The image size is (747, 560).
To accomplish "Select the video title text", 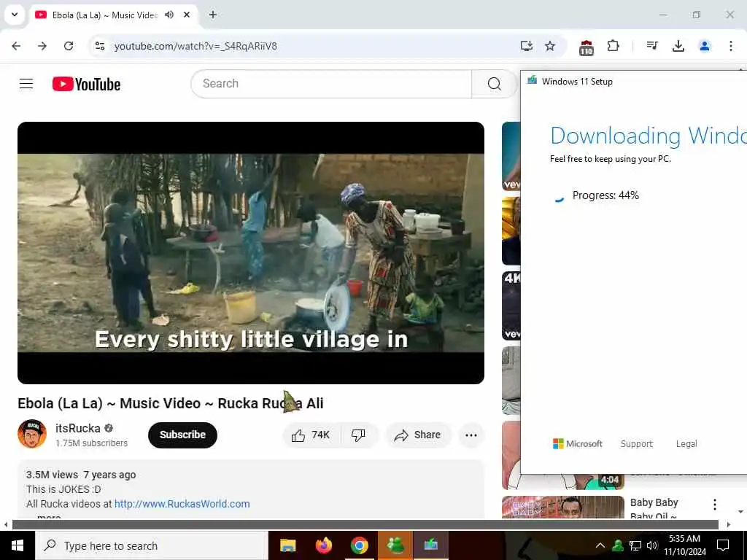I will 171,403.
